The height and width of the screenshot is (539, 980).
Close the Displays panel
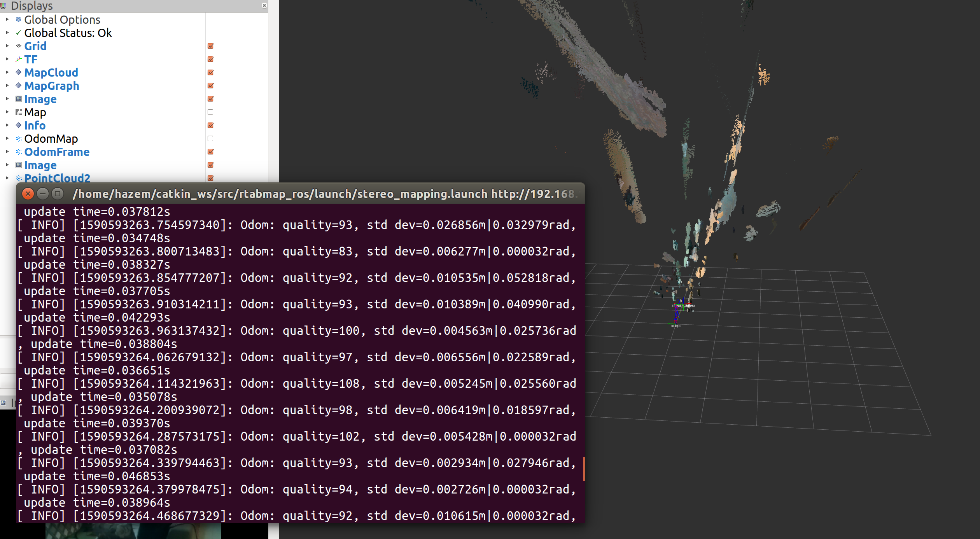point(264,5)
